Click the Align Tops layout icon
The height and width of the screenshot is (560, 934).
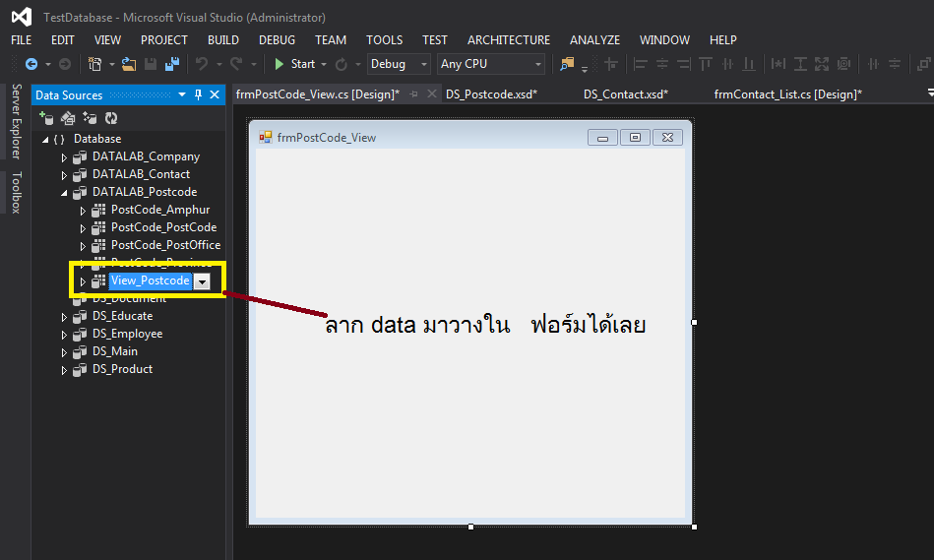(706, 64)
